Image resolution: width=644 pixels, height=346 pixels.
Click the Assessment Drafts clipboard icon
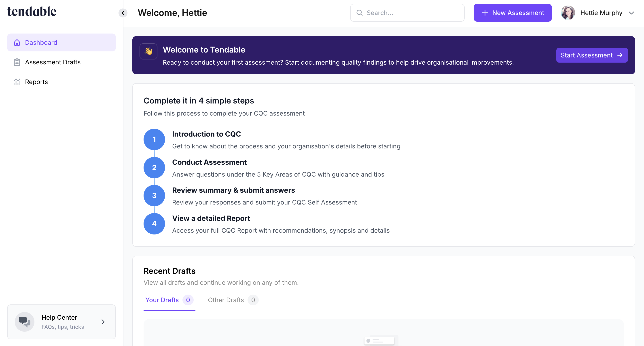click(17, 62)
